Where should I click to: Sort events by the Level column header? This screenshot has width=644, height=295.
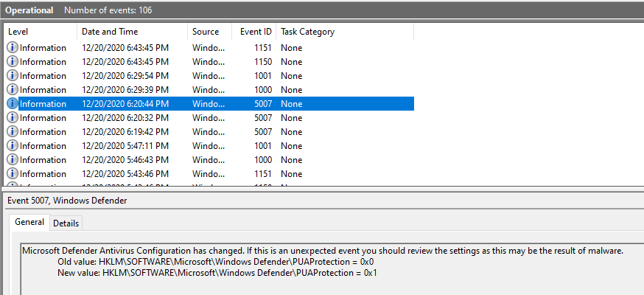(41, 32)
